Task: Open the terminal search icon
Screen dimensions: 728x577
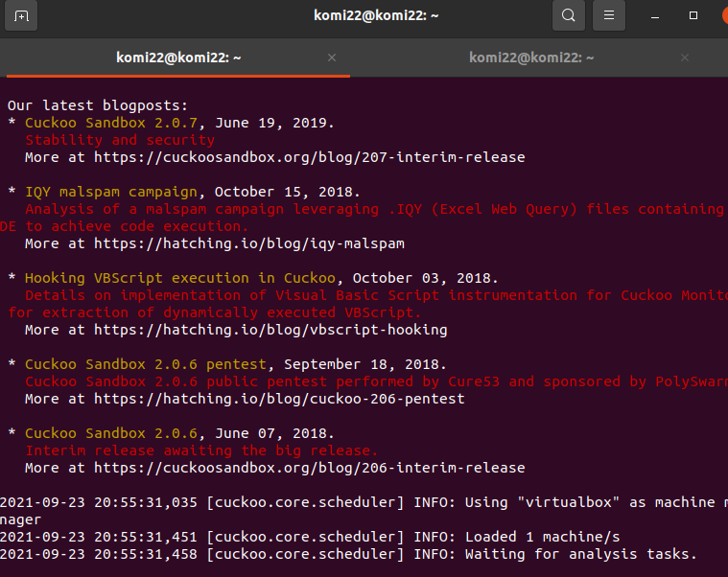Action: coord(568,15)
